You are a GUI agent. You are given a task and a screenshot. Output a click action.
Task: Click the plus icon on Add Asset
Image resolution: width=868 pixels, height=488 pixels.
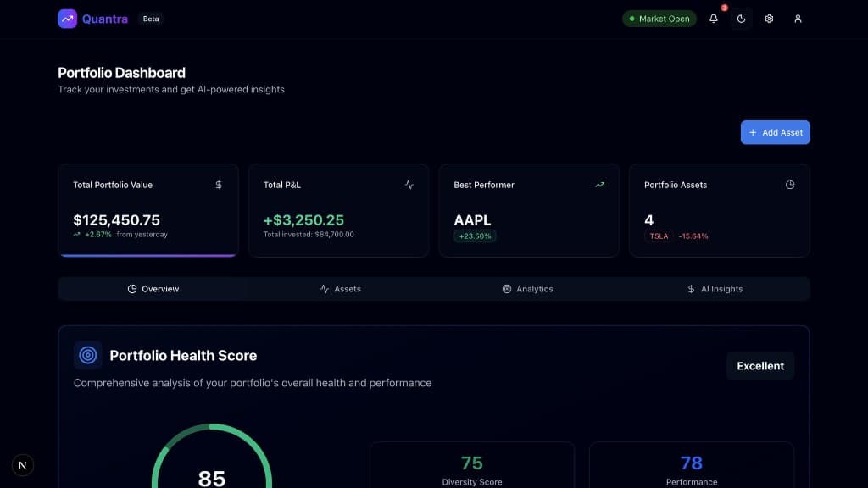[x=753, y=133]
